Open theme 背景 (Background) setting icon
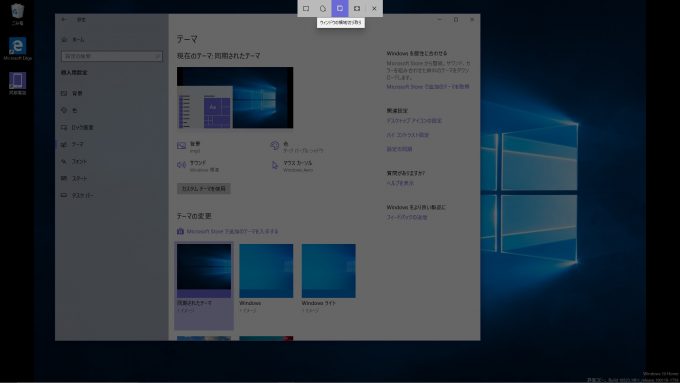Image resolution: width=680 pixels, height=383 pixels. tap(182, 146)
